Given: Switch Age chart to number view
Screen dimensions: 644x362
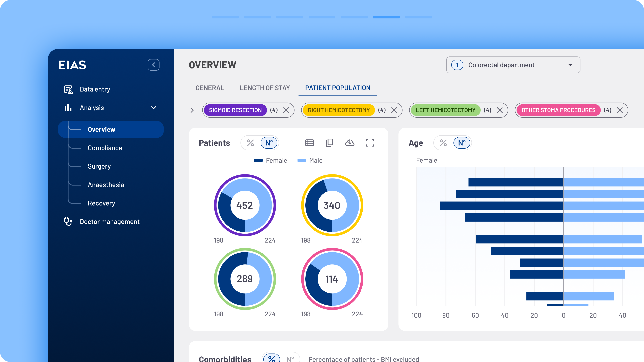Looking at the screenshot, I should [462, 143].
